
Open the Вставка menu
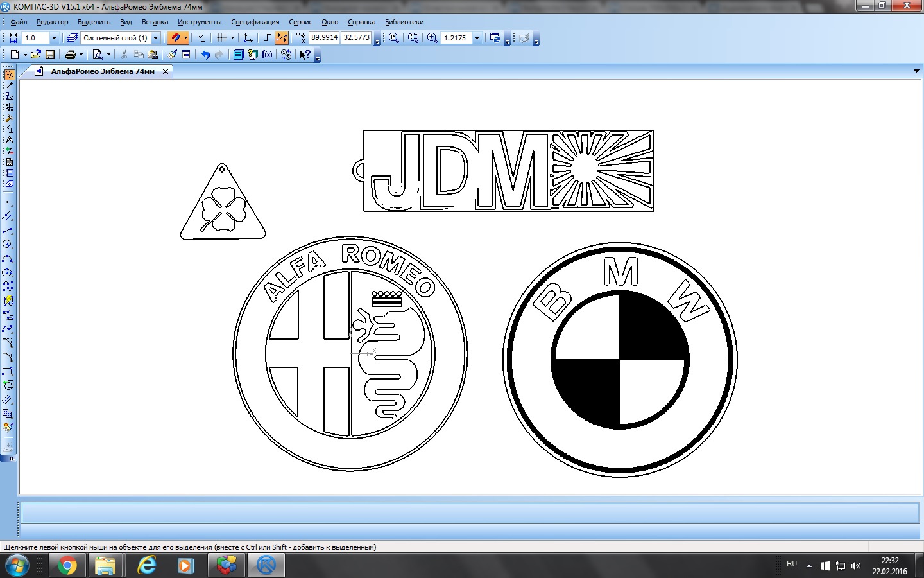(155, 22)
